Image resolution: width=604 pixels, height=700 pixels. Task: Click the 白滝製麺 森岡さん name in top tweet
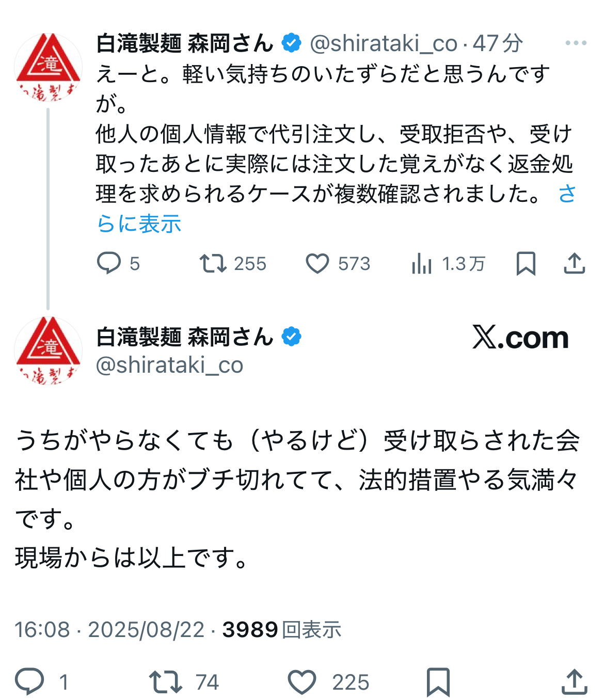185,43
